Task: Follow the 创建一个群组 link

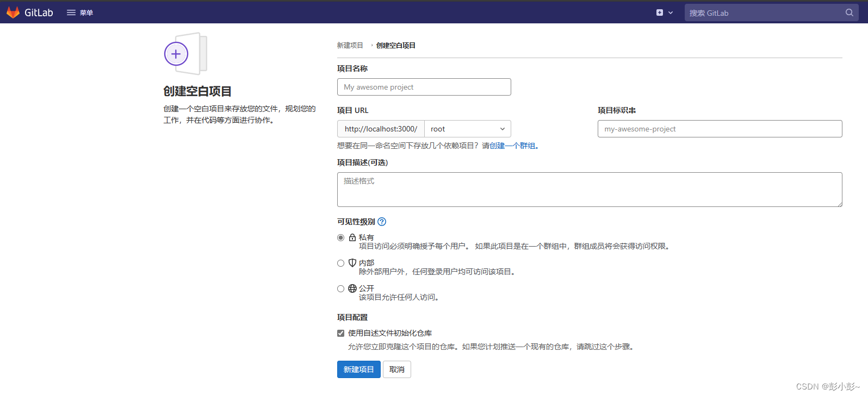Action: click(512, 146)
